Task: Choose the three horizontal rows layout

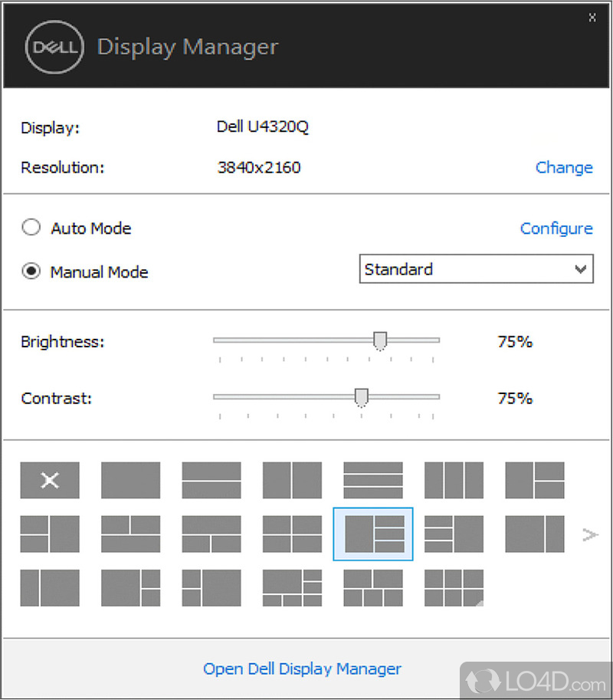Action: point(373,481)
